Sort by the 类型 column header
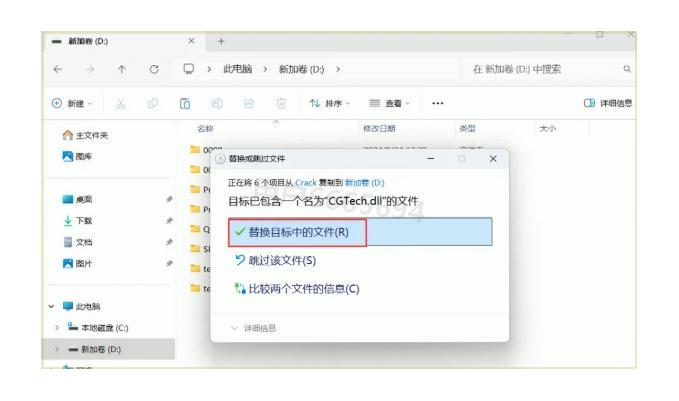Screen dimensions: 679x401 pyautogui.click(x=467, y=129)
